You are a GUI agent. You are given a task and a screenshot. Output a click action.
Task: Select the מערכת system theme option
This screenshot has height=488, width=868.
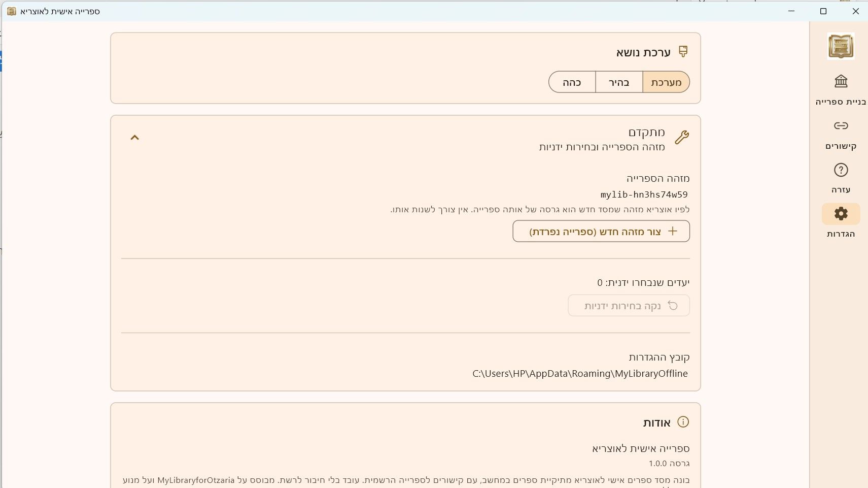click(x=666, y=82)
